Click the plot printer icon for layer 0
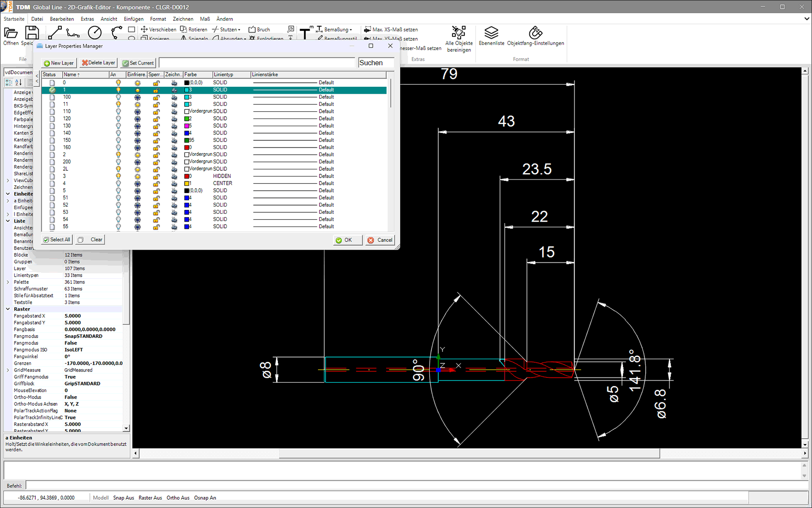This screenshot has width=812, height=508. coord(174,83)
